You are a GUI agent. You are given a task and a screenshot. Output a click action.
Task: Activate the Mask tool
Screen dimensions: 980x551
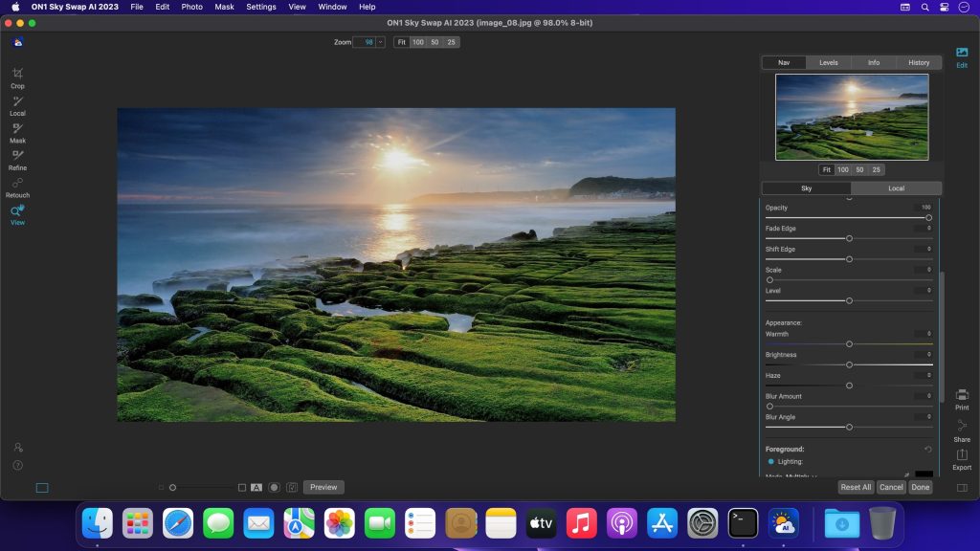click(17, 133)
